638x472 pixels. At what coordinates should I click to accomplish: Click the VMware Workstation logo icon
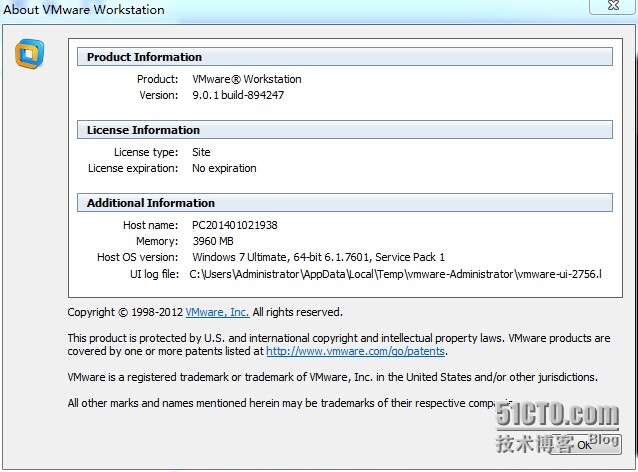click(29, 54)
